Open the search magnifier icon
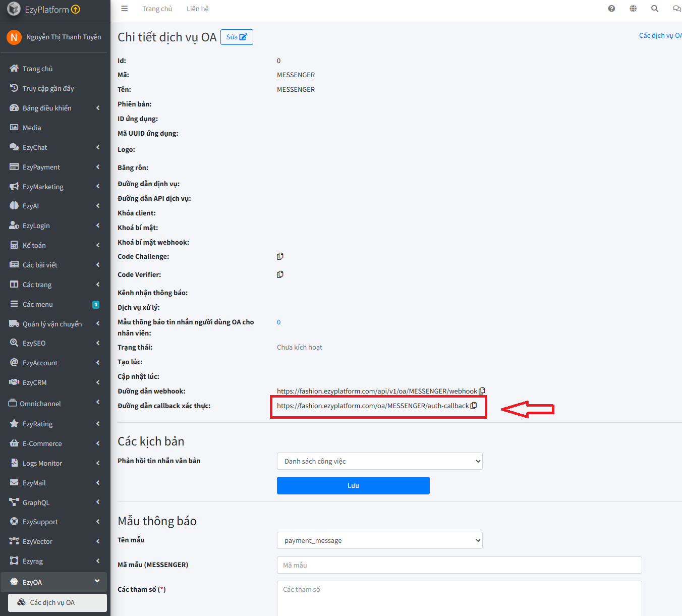682x616 pixels. pyautogui.click(x=655, y=9)
